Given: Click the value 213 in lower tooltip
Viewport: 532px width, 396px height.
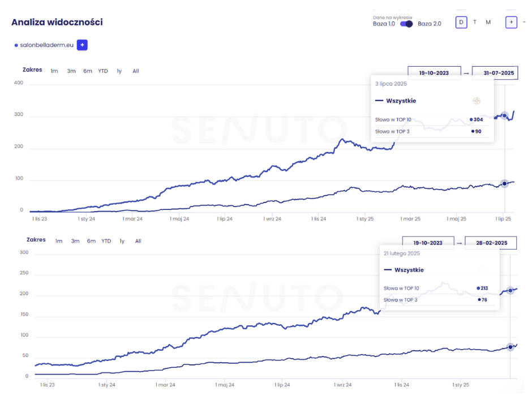Looking at the screenshot, I should [x=484, y=288].
